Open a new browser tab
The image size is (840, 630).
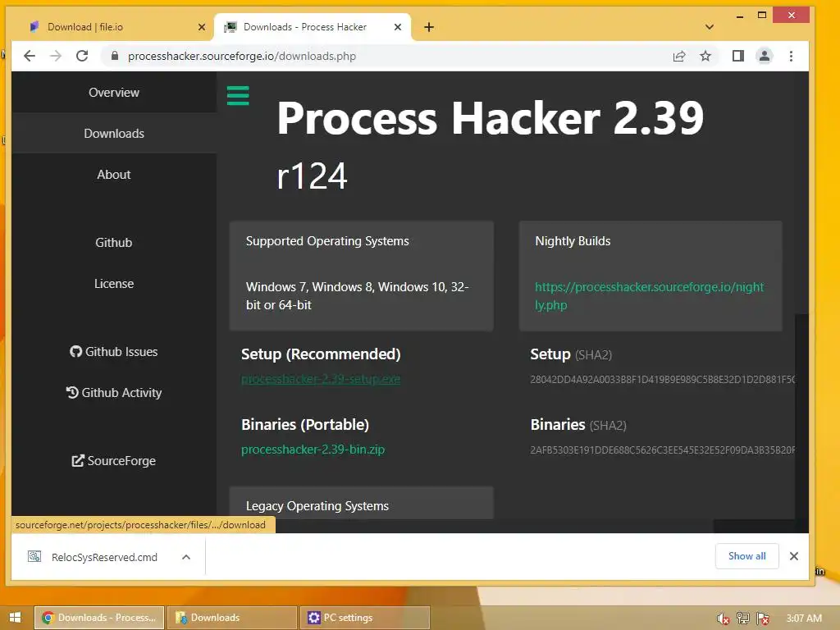pyautogui.click(x=429, y=27)
